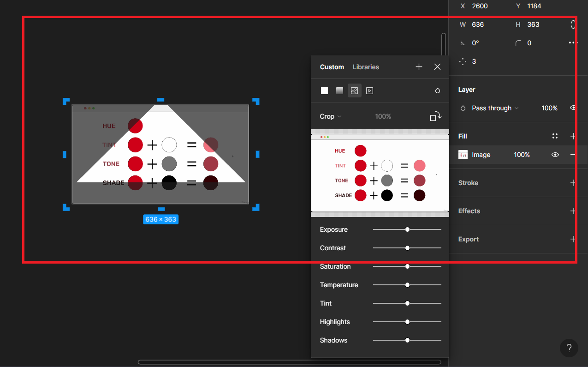Click the image rotation 100% value beside Crop
Image resolution: width=588 pixels, height=367 pixels.
383,116
